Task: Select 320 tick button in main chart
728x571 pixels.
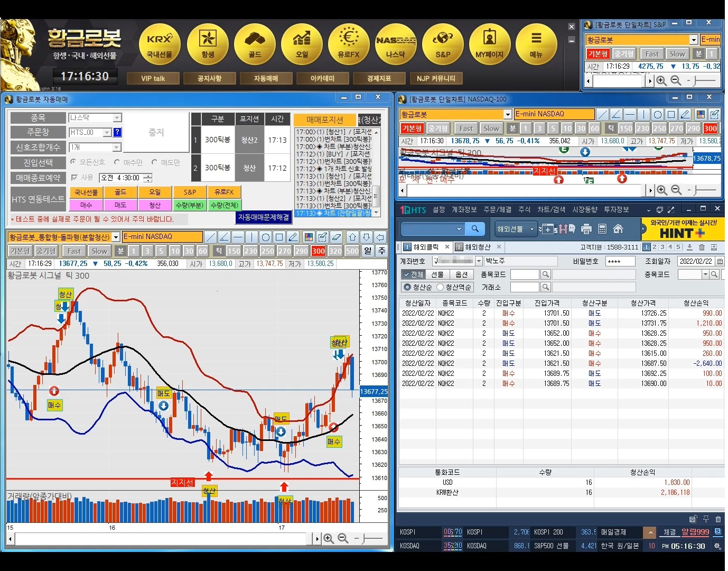Action: [335, 251]
